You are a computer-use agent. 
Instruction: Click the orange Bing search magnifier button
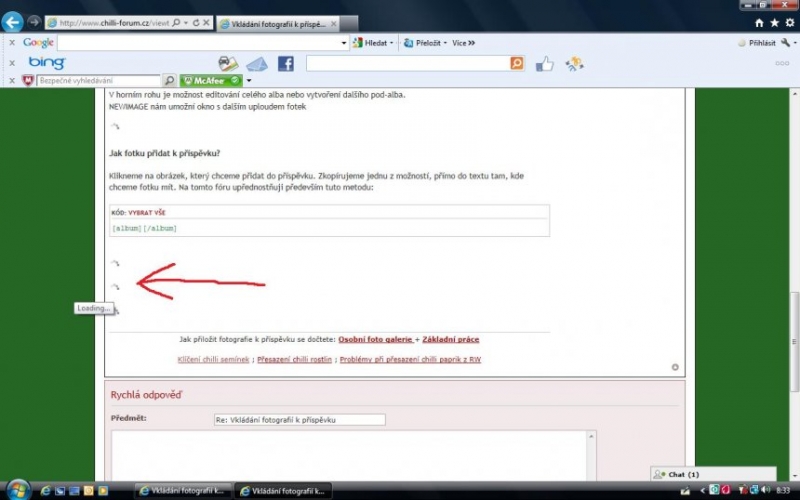(x=517, y=63)
